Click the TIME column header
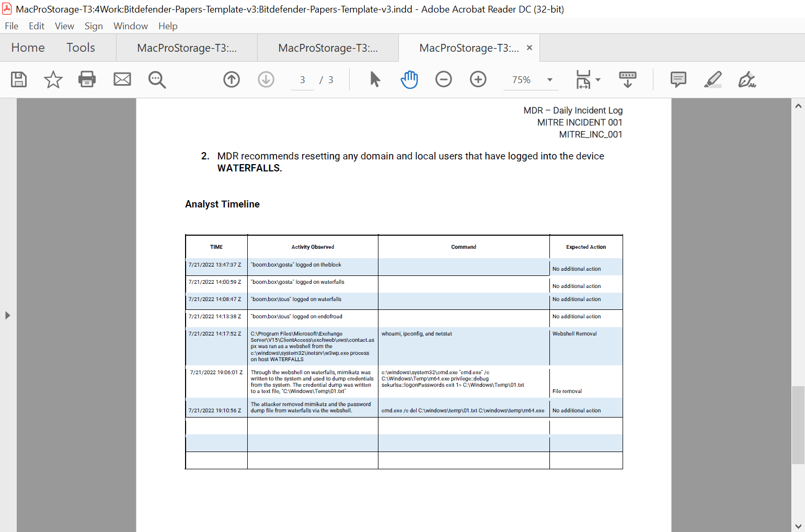 [x=216, y=247]
